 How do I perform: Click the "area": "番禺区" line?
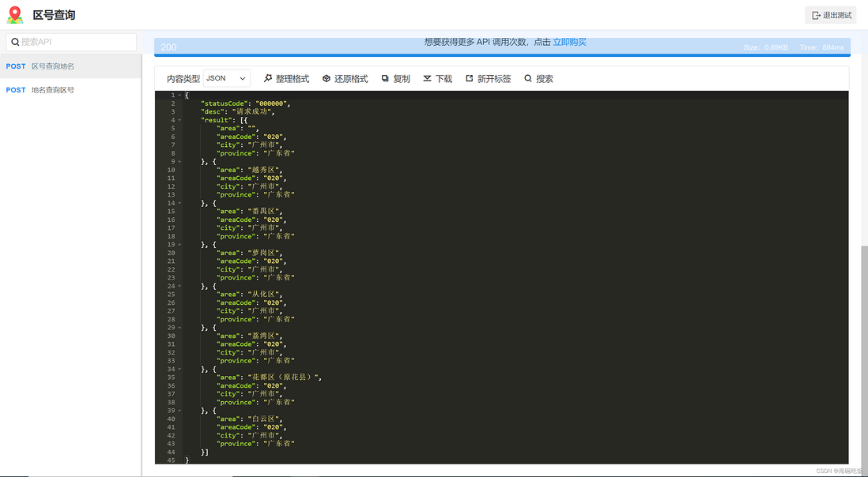[249, 211]
